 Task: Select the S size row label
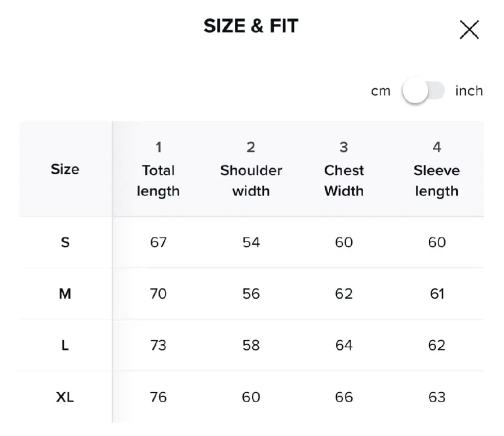[x=65, y=242]
